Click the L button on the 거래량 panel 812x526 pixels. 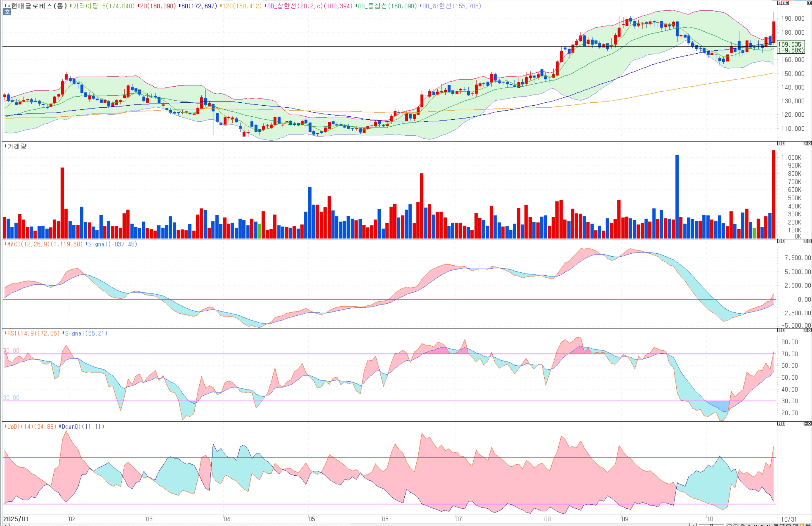point(779,143)
